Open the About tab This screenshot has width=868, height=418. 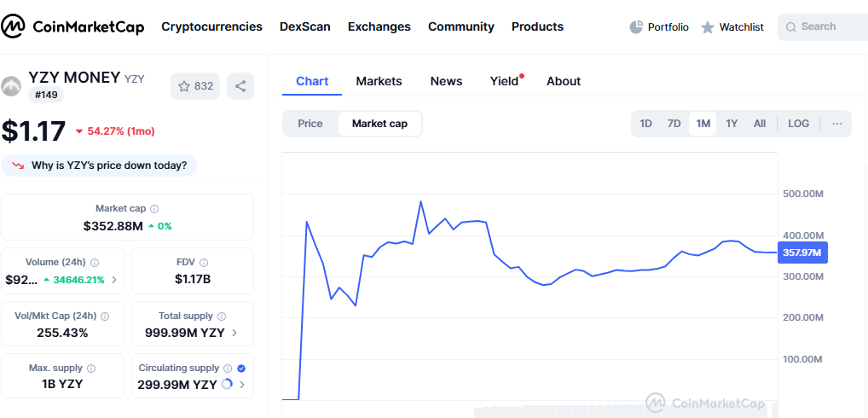coord(564,81)
